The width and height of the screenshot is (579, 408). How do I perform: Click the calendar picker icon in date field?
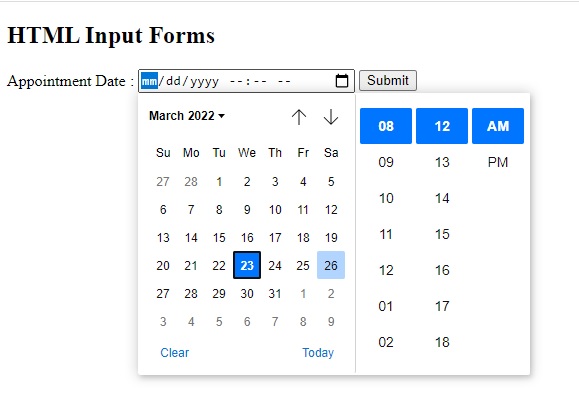tap(342, 80)
